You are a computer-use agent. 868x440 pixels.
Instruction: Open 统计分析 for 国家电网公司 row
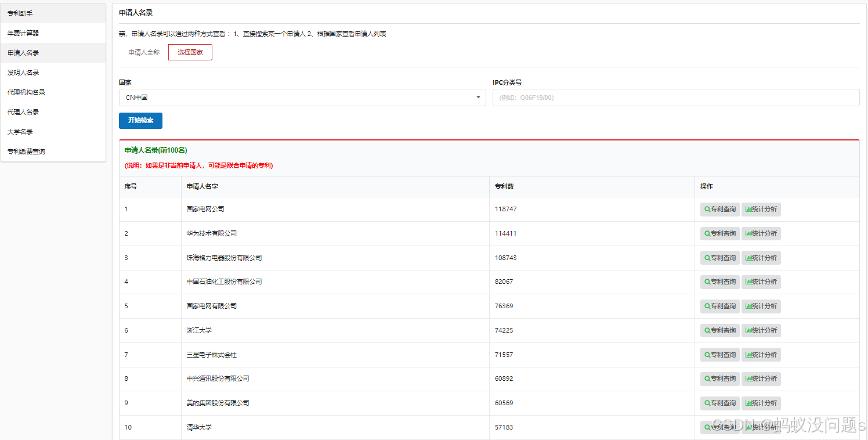(x=761, y=209)
